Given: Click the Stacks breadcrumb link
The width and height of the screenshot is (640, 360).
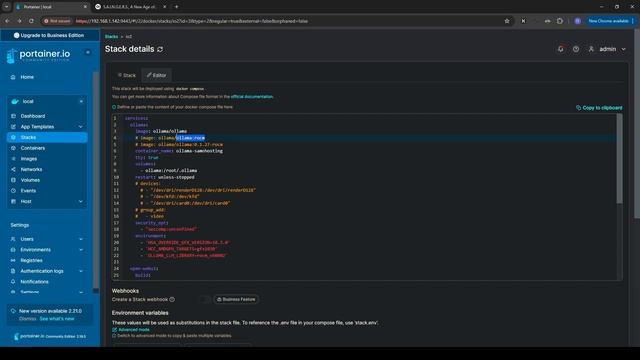Looking at the screenshot, I should pos(111,37).
